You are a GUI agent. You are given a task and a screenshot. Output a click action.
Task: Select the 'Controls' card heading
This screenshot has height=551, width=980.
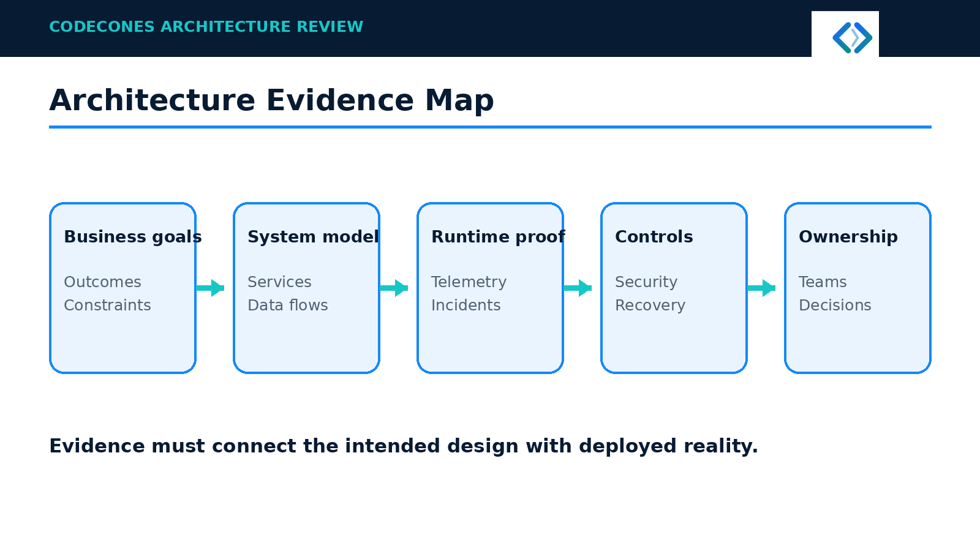point(654,237)
